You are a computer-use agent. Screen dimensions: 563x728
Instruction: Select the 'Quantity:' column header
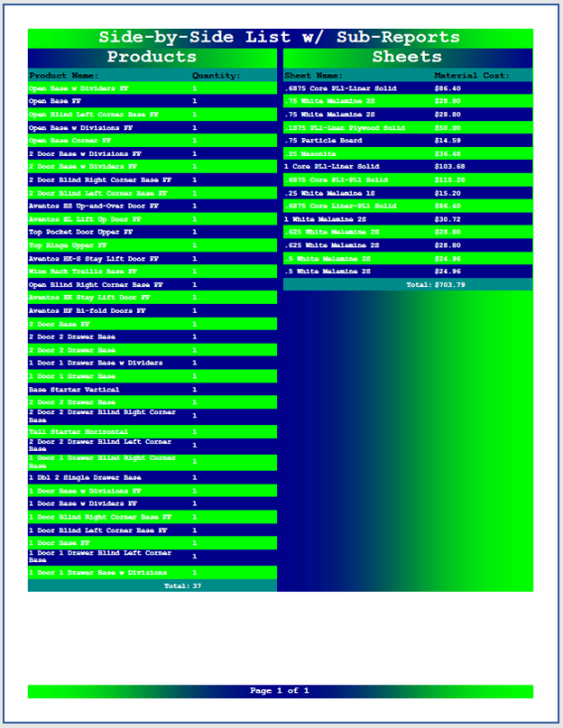tap(217, 75)
